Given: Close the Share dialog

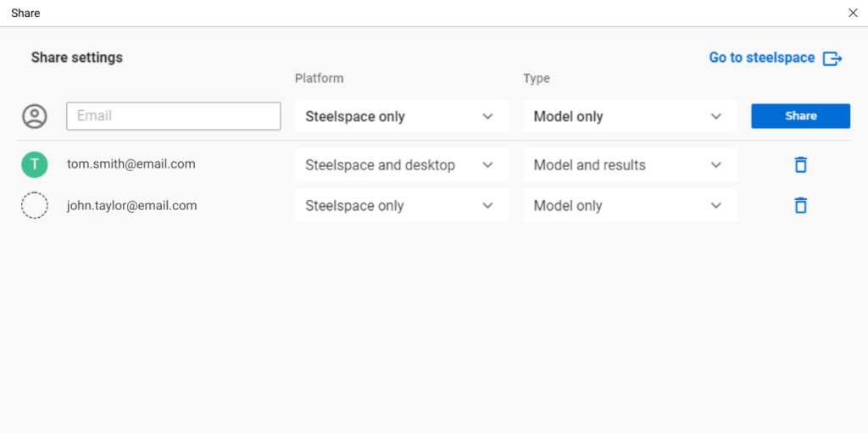Looking at the screenshot, I should click(853, 14).
